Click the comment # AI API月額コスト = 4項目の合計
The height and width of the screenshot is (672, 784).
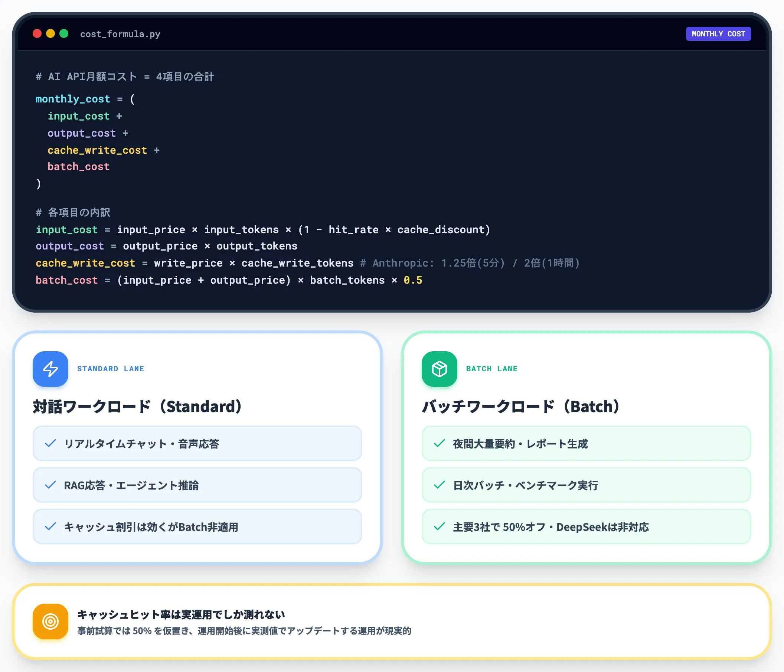tap(125, 77)
